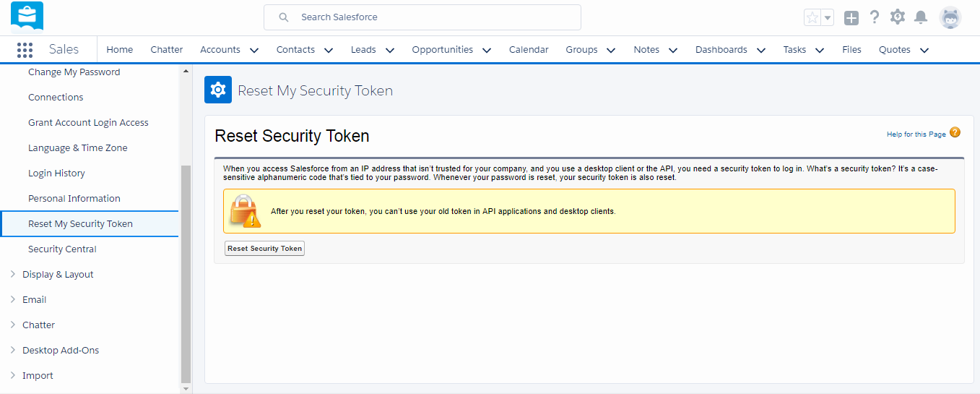Open the Quotes tab dropdown chevron

(x=924, y=50)
